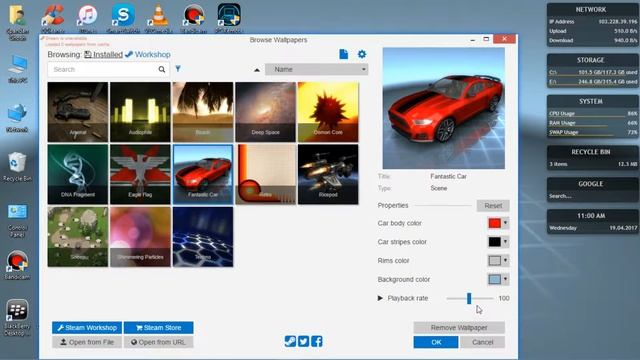Open the dark monitor app desktop shortcut
The height and width of the screenshot is (360, 640).
click(x=229, y=18)
